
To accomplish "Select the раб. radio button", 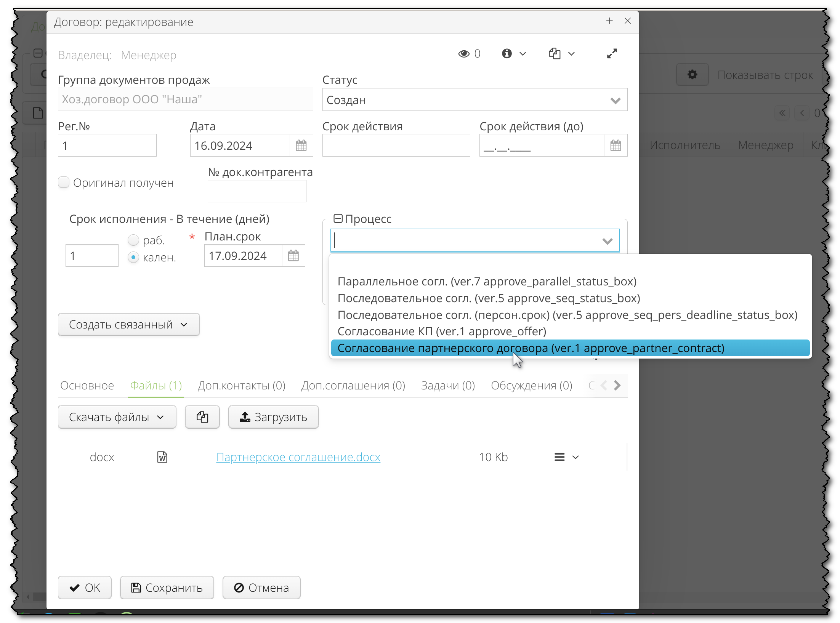I will pyautogui.click(x=133, y=240).
